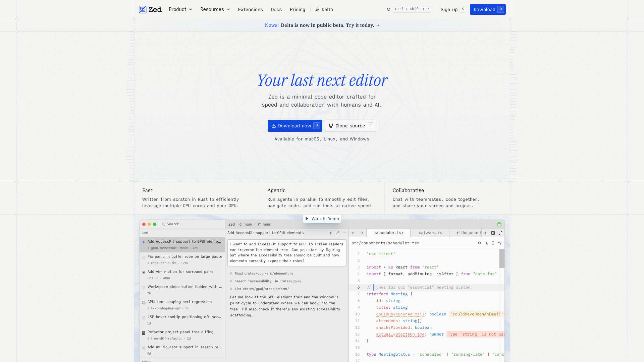
Task: Select the Add vim motion for surround pairs thread
Action: pos(182,275)
